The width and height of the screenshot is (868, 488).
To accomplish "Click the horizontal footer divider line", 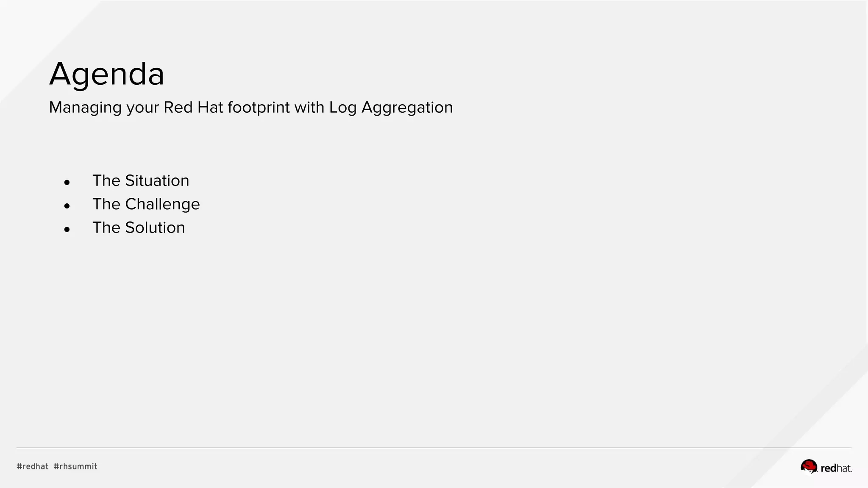I will pyautogui.click(x=434, y=448).
